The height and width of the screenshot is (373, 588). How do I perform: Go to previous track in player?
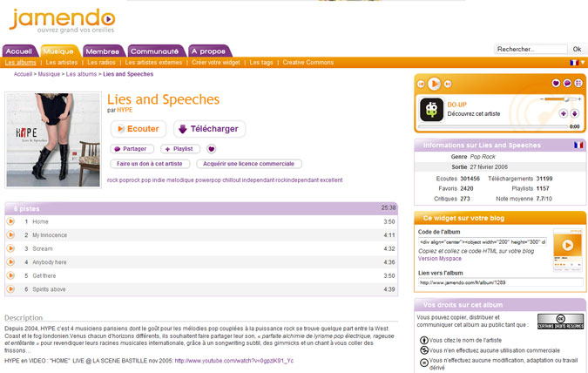click(x=422, y=84)
